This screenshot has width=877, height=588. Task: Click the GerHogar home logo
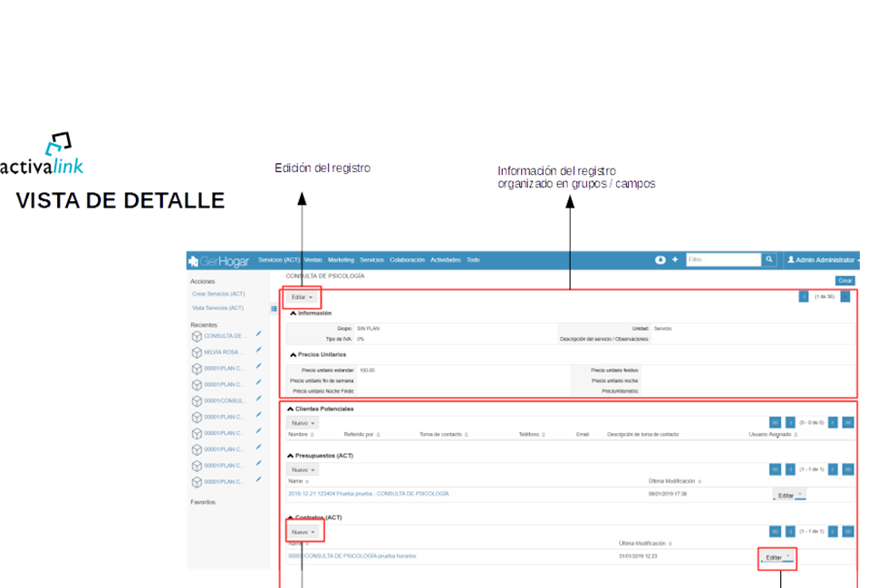point(218,261)
